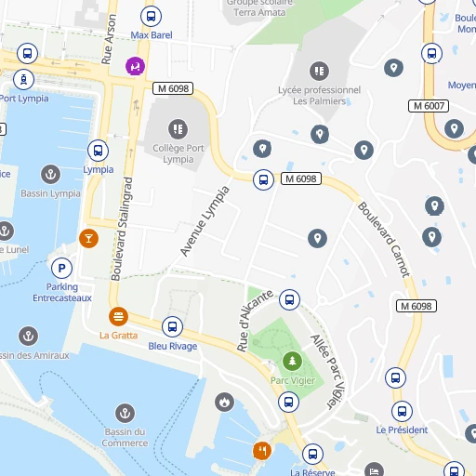Open the Port Lympia tram station icon
The width and height of the screenshot is (476, 476).
click(x=23, y=79)
